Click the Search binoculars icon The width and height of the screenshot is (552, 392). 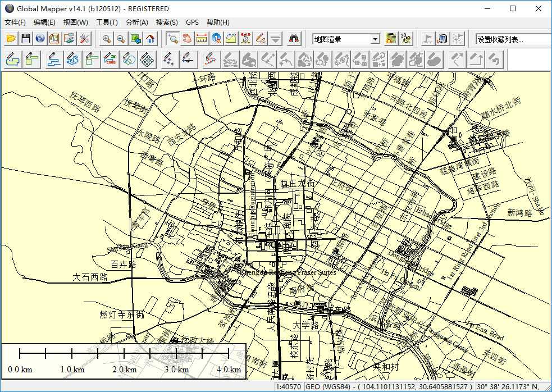tap(294, 39)
